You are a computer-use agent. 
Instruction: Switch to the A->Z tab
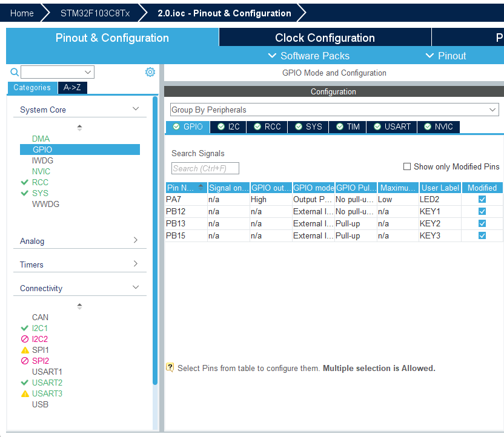[72, 87]
